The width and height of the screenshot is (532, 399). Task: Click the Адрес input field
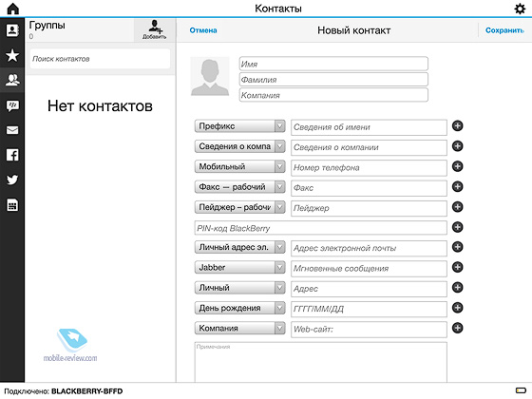pyautogui.click(x=369, y=289)
